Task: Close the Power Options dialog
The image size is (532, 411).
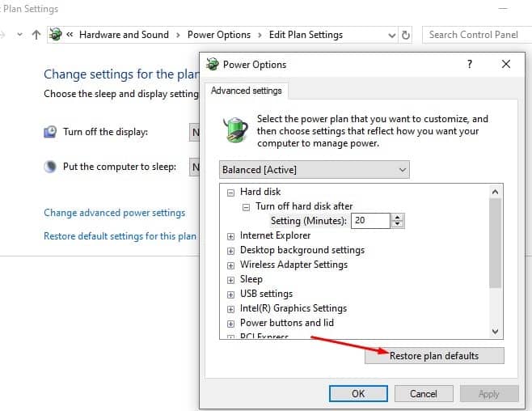Action: [x=506, y=64]
